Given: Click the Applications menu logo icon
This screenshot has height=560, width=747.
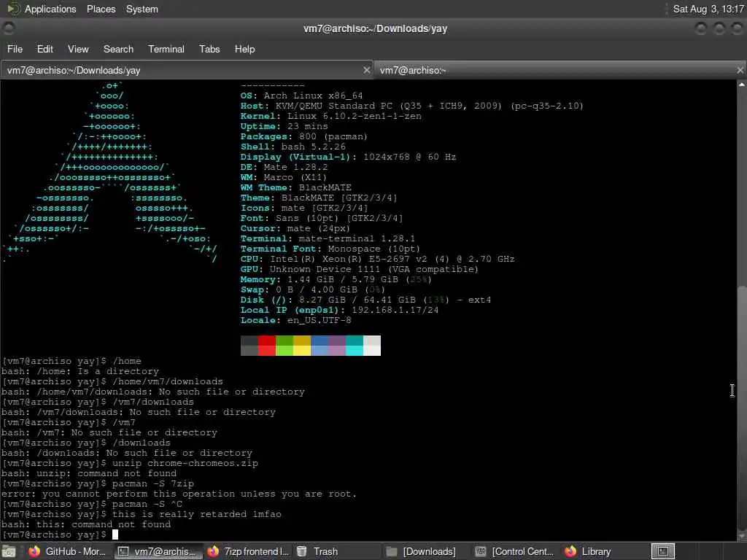Looking at the screenshot, I should point(13,9).
